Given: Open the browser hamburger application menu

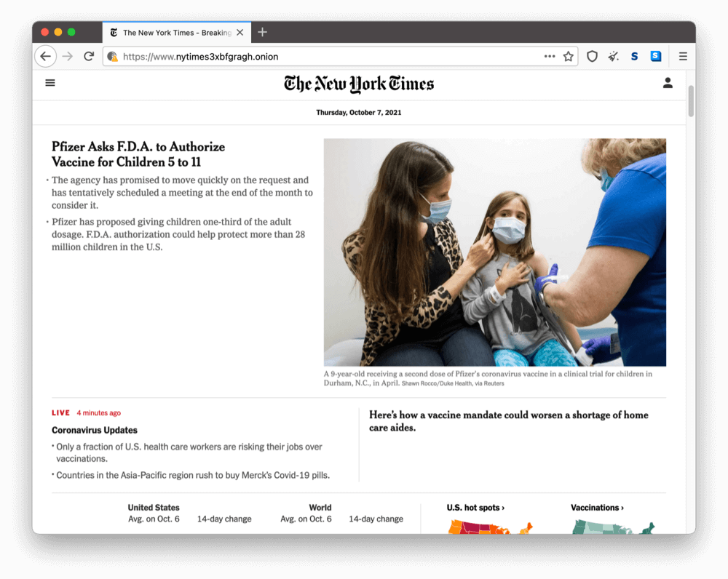Looking at the screenshot, I should click(x=683, y=56).
